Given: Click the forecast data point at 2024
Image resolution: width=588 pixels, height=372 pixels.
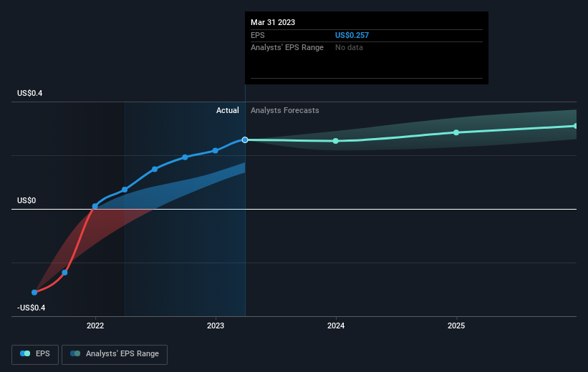Looking at the screenshot, I should (x=336, y=141).
